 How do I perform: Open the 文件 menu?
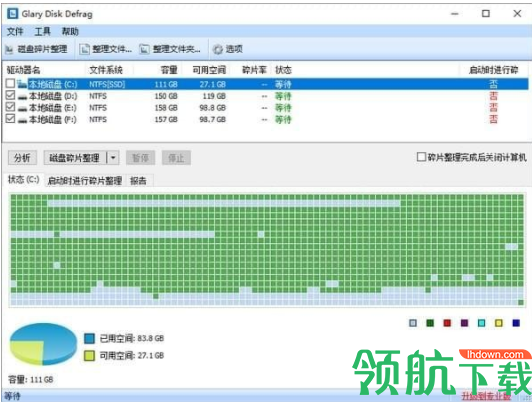point(15,32)
